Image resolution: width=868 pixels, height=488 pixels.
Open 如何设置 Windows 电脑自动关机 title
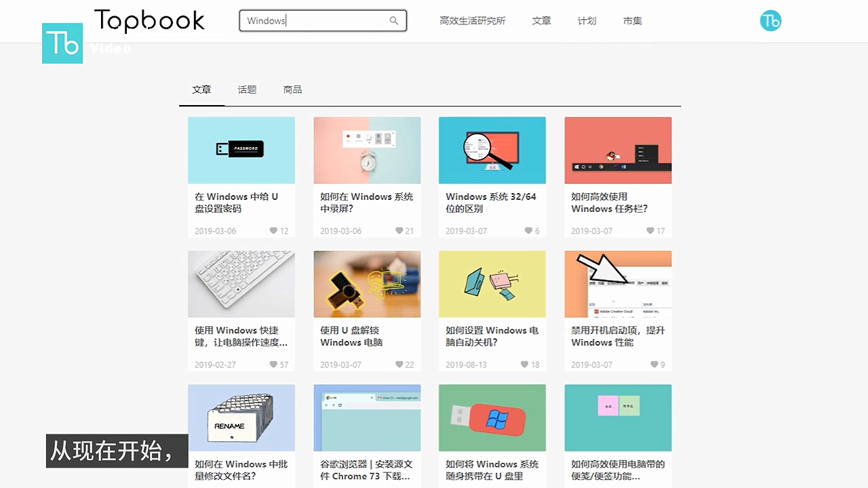click(492, 336)
